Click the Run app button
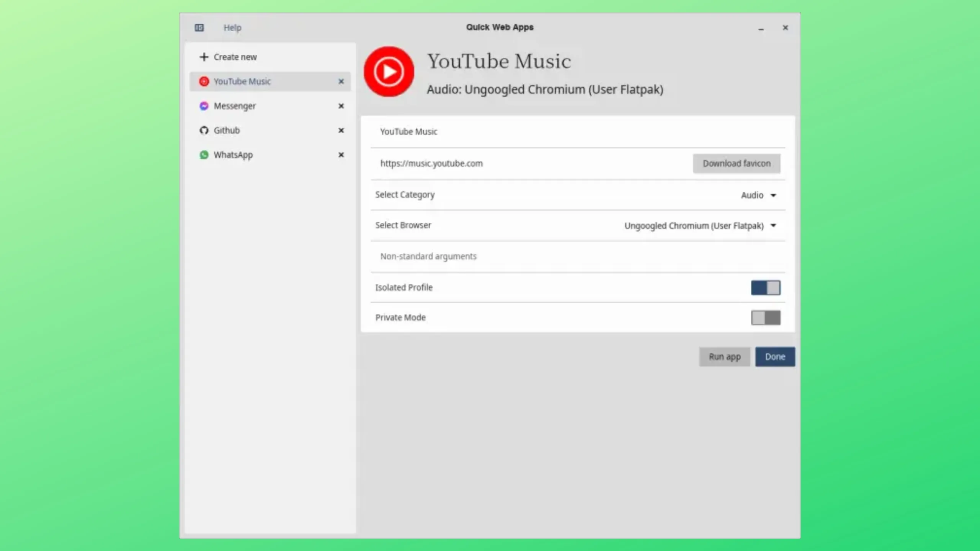980x551 pixels. 724,357
